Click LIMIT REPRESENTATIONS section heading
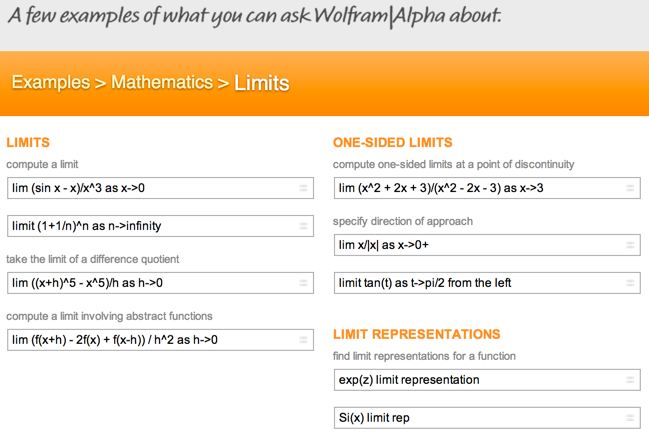649x436 pixels. point(417,334)
